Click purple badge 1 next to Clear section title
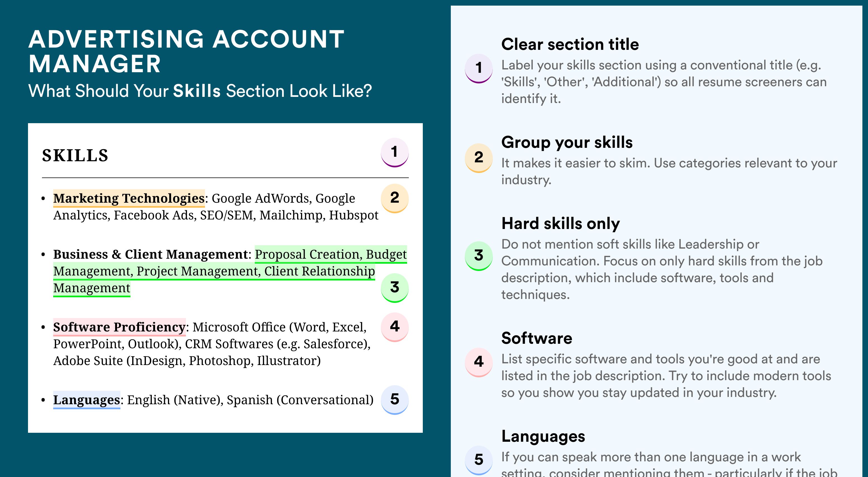This screenshot has height=477, width=868. coord(479,68)
